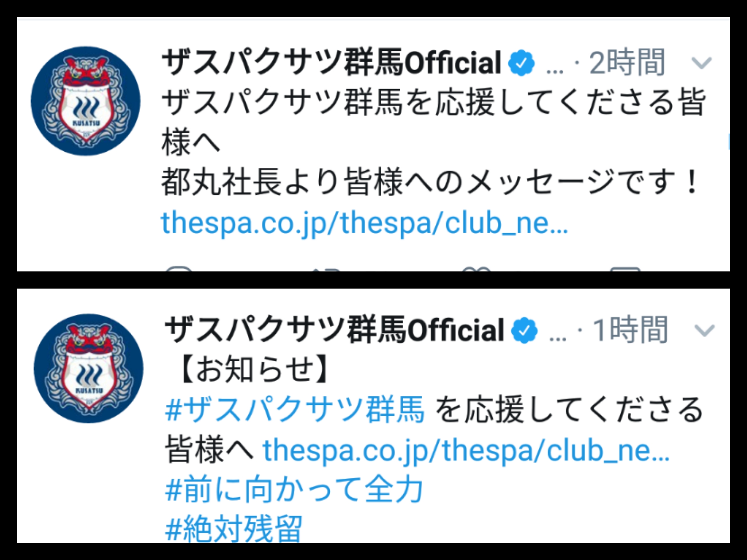This screenshot has height=560, width=747.
Task: Open account name ザスパクサツ群馬Official on 1時間 tweet
Action: (x=334, y=330)
